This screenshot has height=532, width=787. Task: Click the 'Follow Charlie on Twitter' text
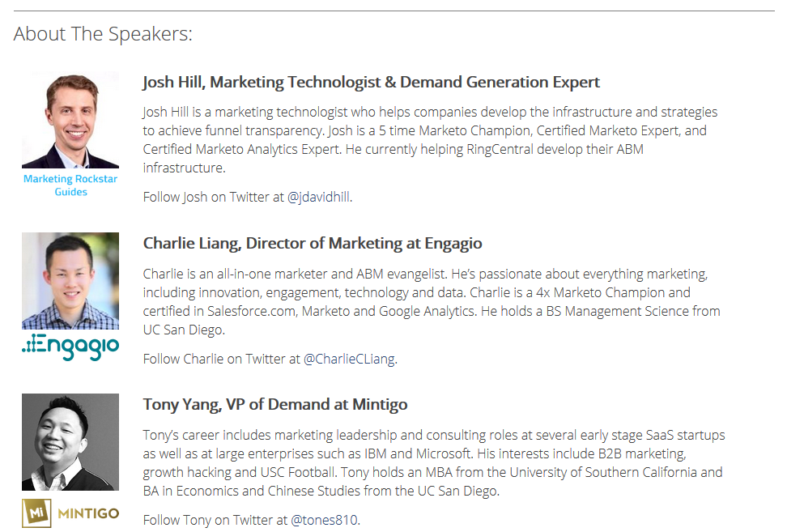[x=221, y=359]
